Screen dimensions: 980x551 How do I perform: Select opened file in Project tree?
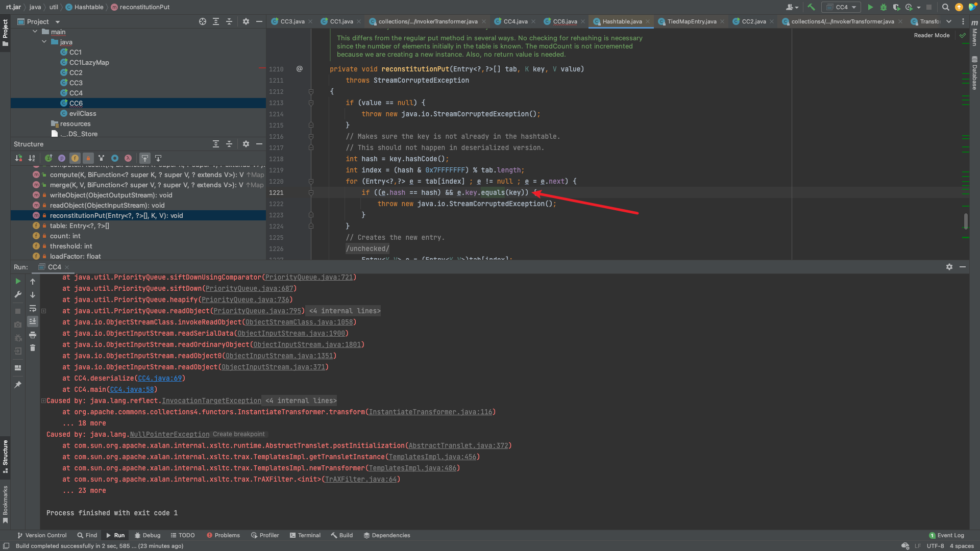click(203, 21)
